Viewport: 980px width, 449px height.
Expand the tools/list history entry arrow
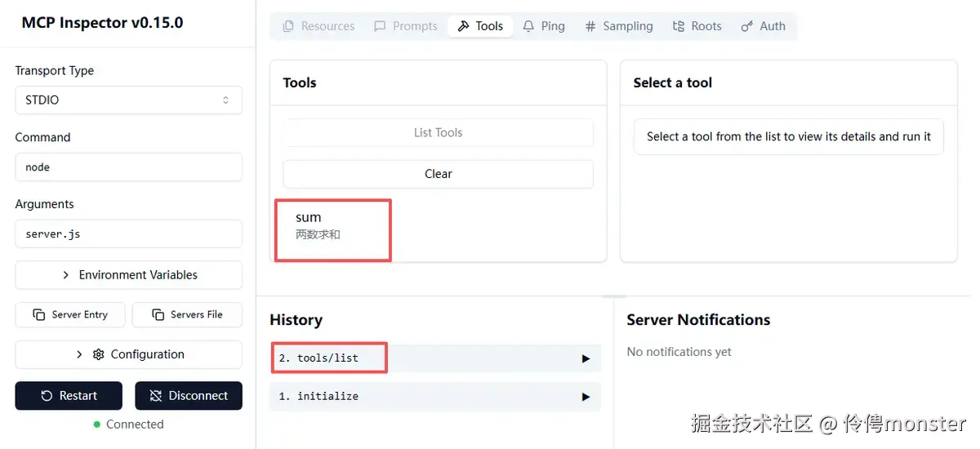coord(586,358)
